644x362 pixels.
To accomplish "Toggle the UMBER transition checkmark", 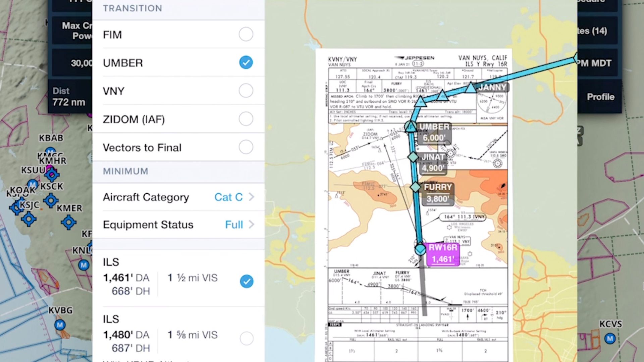I will 246,62.
